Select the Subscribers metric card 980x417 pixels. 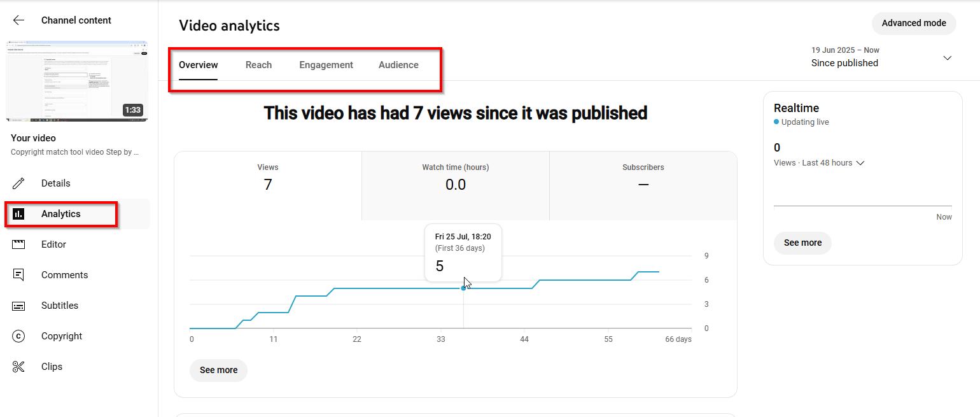(x=643, y=185)
